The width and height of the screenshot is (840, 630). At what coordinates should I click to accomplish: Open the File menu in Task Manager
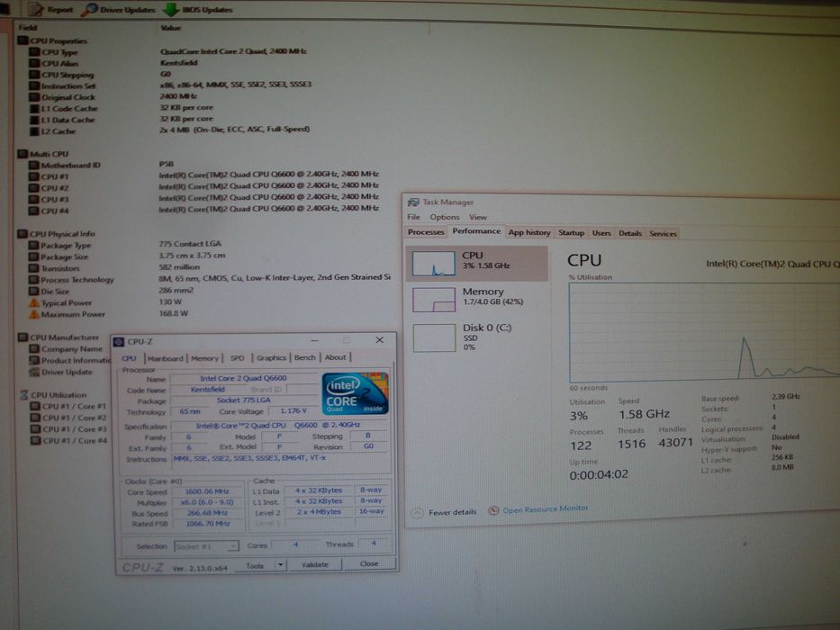click(413, 217)
